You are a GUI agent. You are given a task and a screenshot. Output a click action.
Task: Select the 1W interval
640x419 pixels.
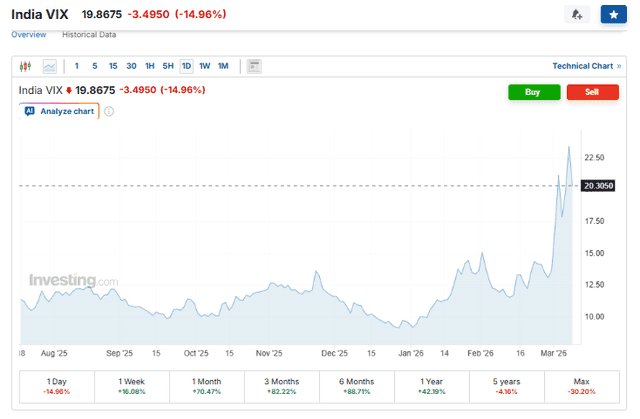tap(204, 66)
